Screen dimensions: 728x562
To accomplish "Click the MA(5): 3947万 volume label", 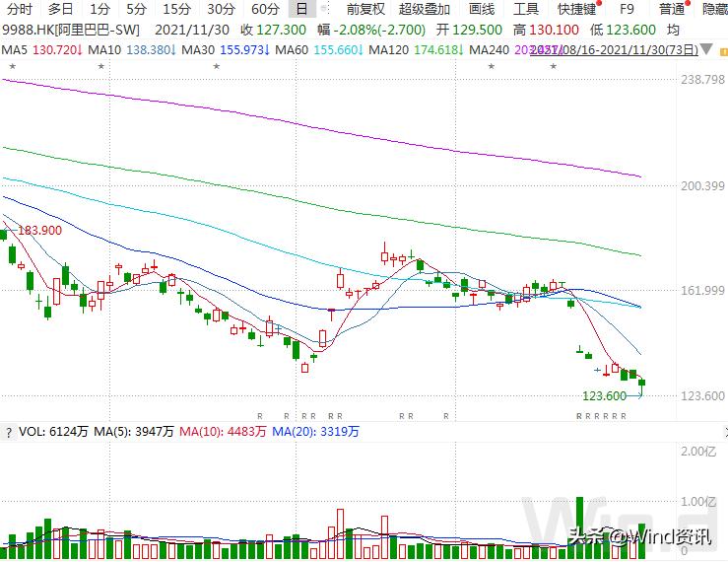I will coord(134,432).
